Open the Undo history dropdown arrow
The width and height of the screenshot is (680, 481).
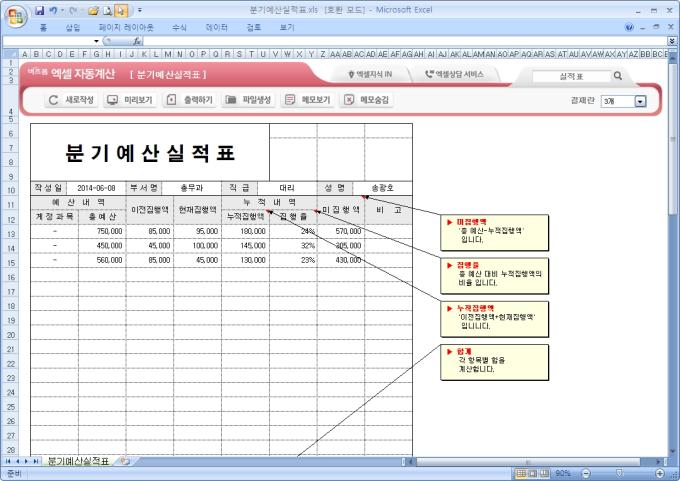tap(62, 10)
